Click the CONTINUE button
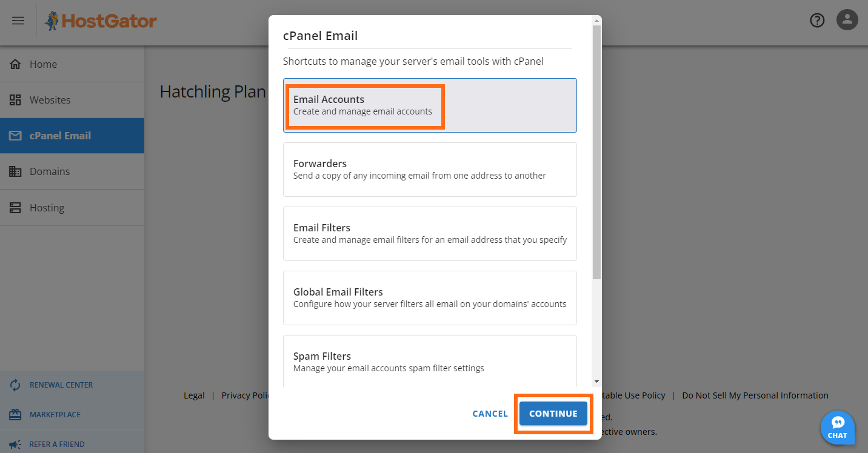 click(x=553, y=413)
